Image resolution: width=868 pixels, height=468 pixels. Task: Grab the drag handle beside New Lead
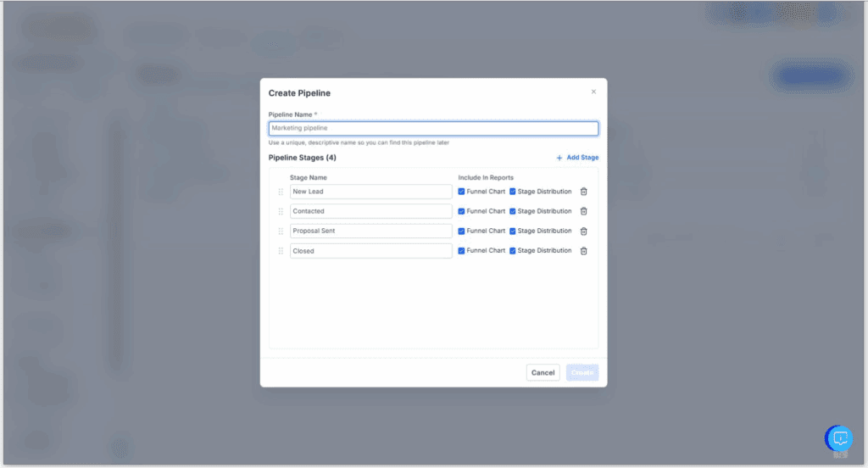tap(281, 192)
